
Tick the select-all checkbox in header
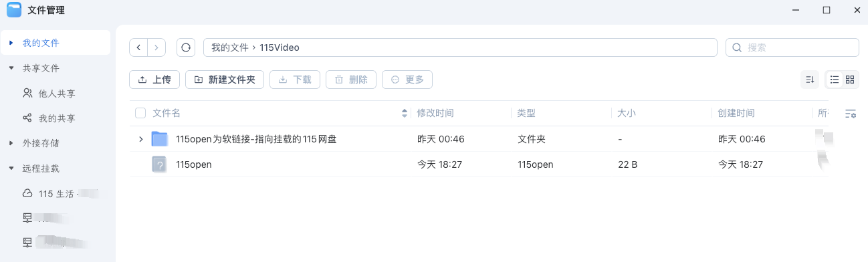click(x=140, y=114)
